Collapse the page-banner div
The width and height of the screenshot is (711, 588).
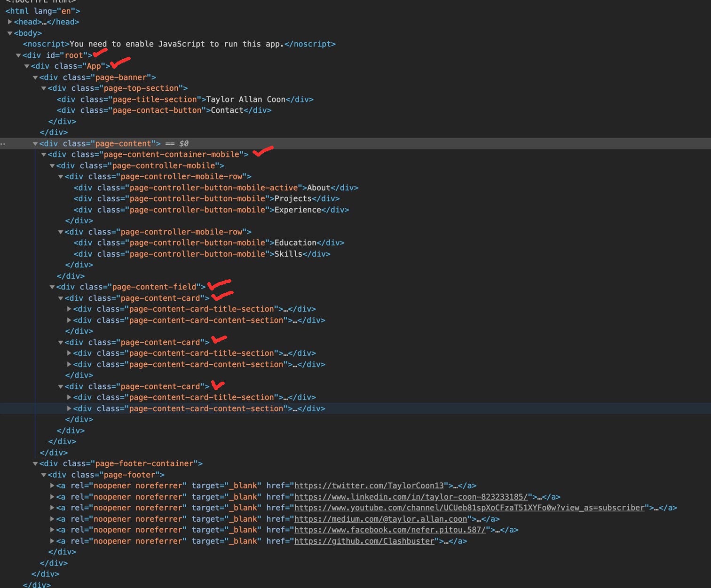point(35,77)
